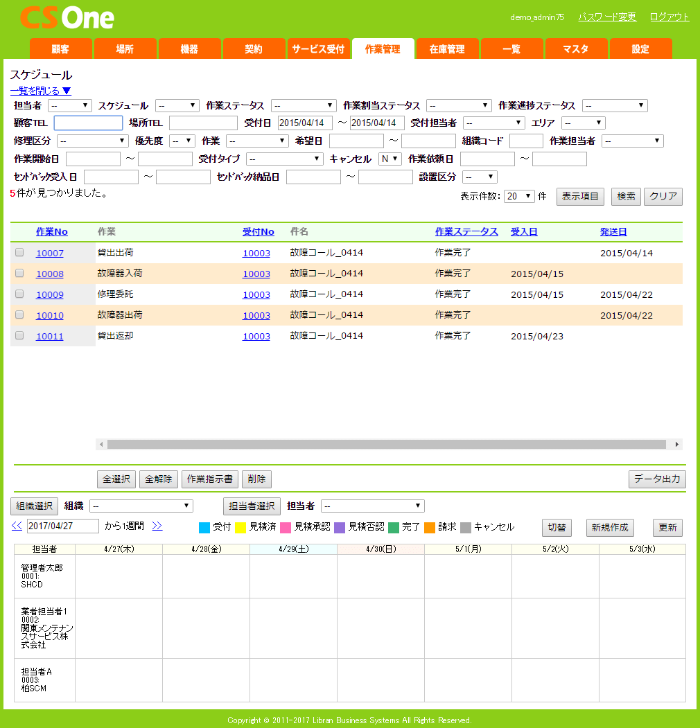This screenshot has height=728, width=700.
Task: Click the next week arrow icon
Action: pyautogui.click(x=157, y=526)
